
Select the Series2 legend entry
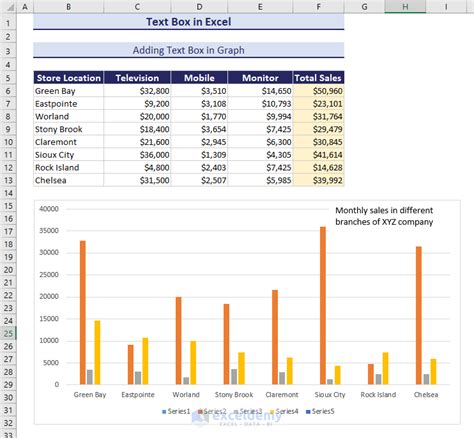(212, 412)
